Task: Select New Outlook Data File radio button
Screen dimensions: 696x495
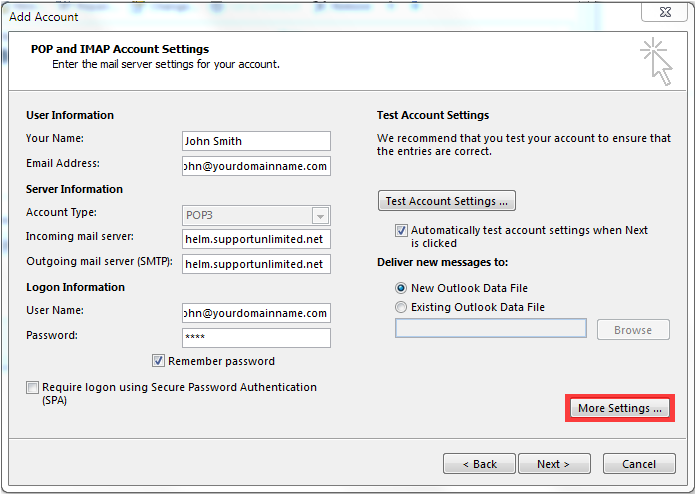Action: (x=401, y=288)
